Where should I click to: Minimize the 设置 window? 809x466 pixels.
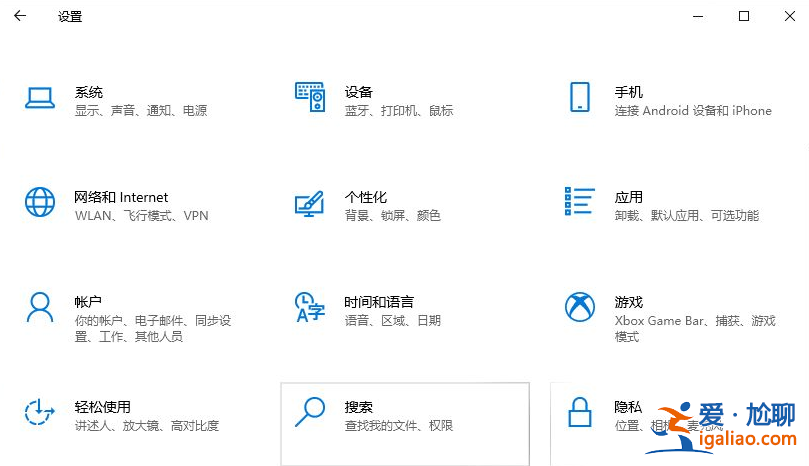[698, 16]
